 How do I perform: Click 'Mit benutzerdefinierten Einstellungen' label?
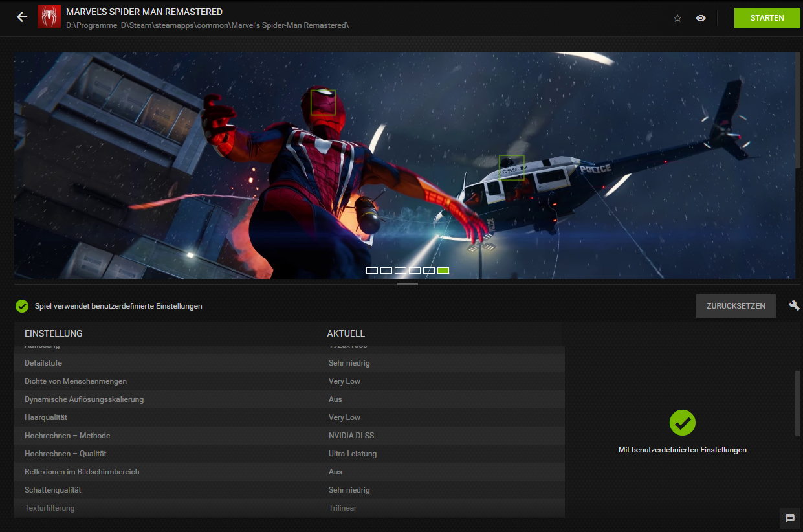(x=683, y=450)
